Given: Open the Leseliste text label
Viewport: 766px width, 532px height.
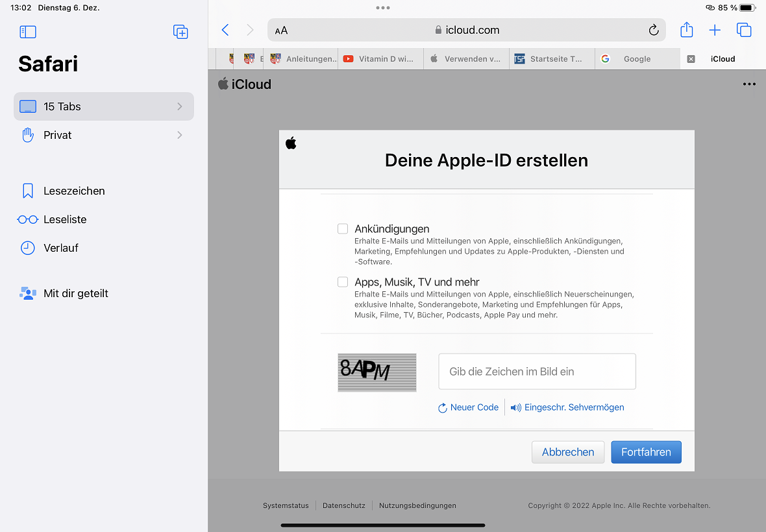Looking at the screenshot, I should (x=65, y=220).
